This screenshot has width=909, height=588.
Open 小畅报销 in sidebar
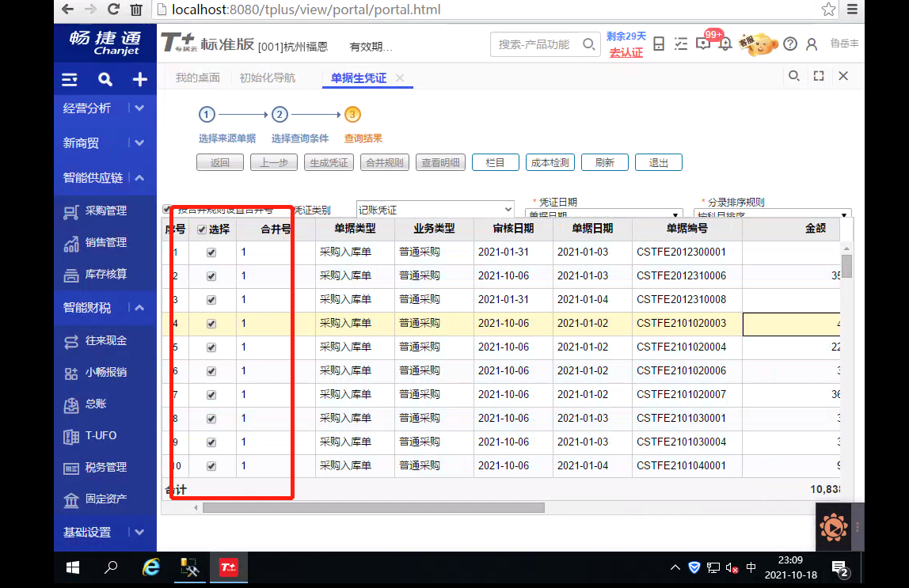(105, 373)
